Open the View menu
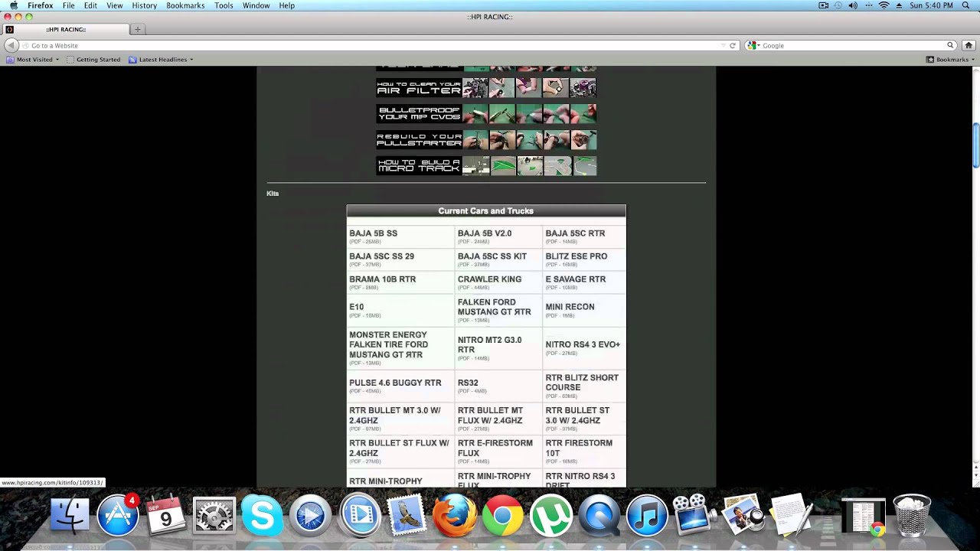This screenshot has width=980, height=551. pyautogui.click(x=115, y=5)
